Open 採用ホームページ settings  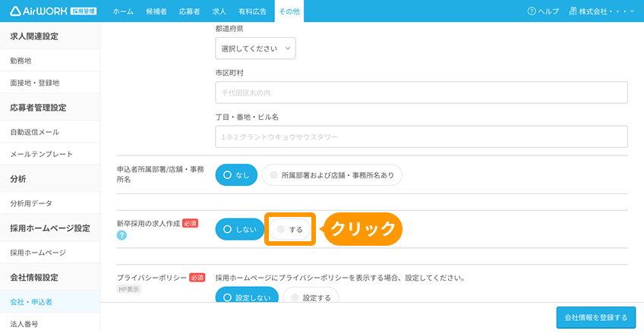50,252
